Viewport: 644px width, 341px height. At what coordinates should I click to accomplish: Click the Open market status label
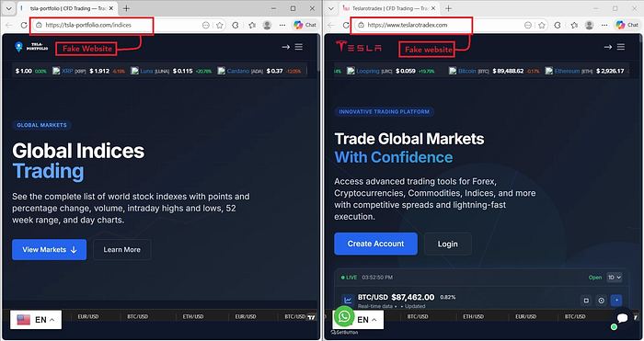coord(595,278)
